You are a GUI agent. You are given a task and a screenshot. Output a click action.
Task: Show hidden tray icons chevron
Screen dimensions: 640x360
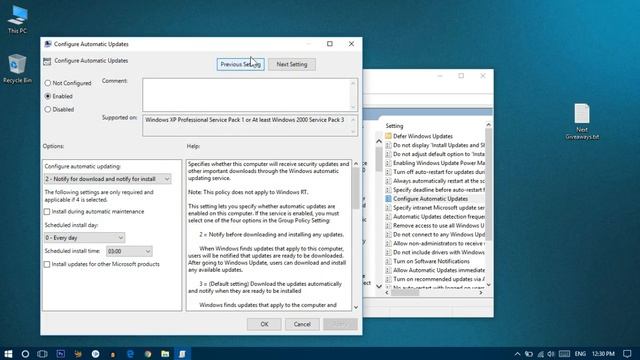(x=517, y=354)
